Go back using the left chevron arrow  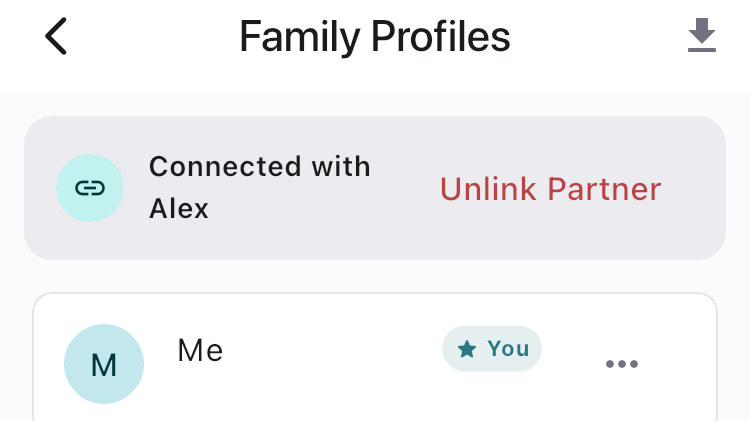[56, 36]
